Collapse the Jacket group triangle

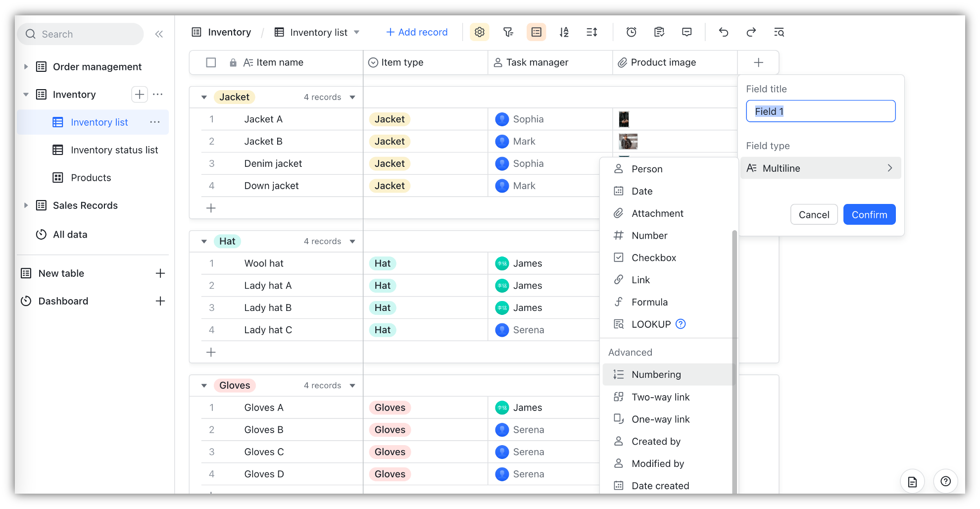click(x=204, y=97)
